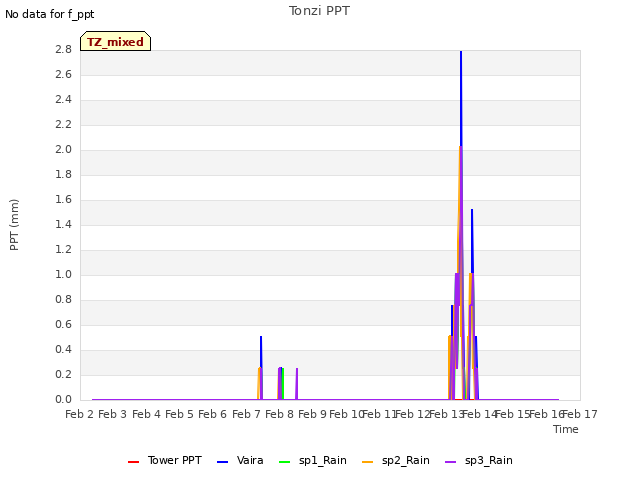Click the Feb 3 x-axis tick label
Viewport: 640px width, 480px height.
[x=113, y=414]
